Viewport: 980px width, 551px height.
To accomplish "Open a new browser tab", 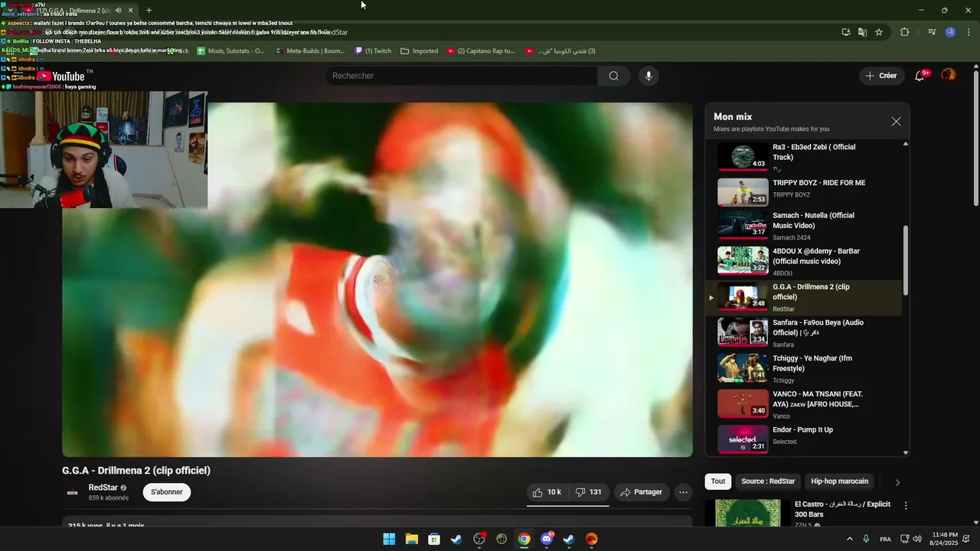I will click(149, 10).
